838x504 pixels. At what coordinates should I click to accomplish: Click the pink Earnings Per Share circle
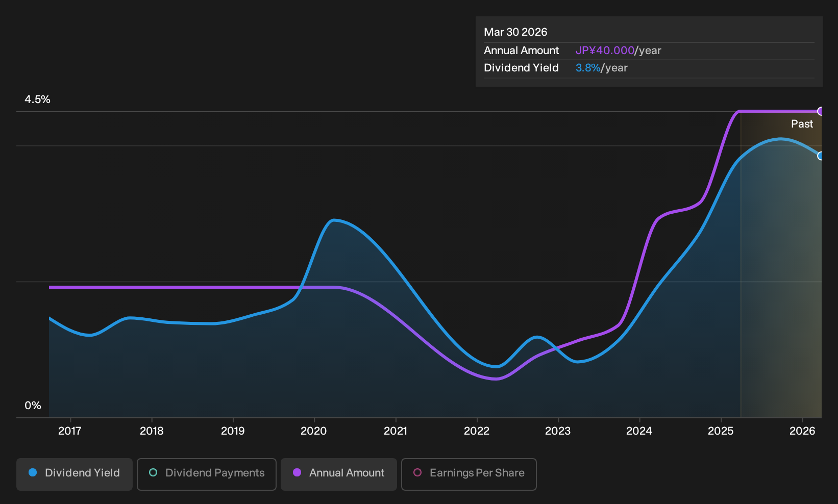tap(417, 473)
